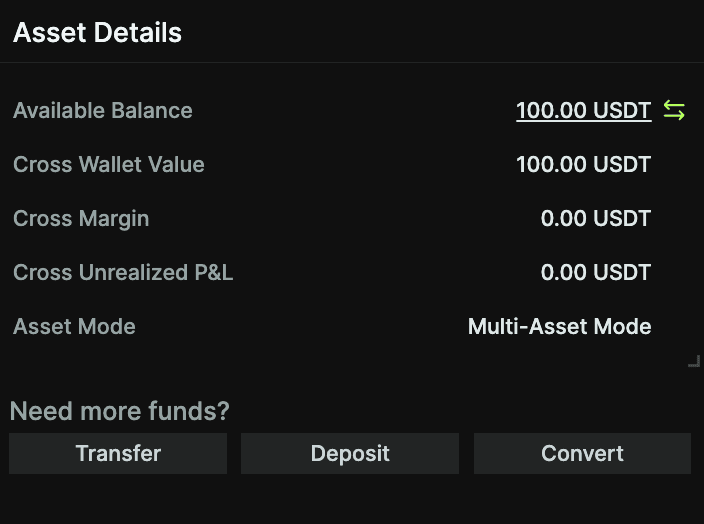Click the Asset Details panel title

click(97, 33)
